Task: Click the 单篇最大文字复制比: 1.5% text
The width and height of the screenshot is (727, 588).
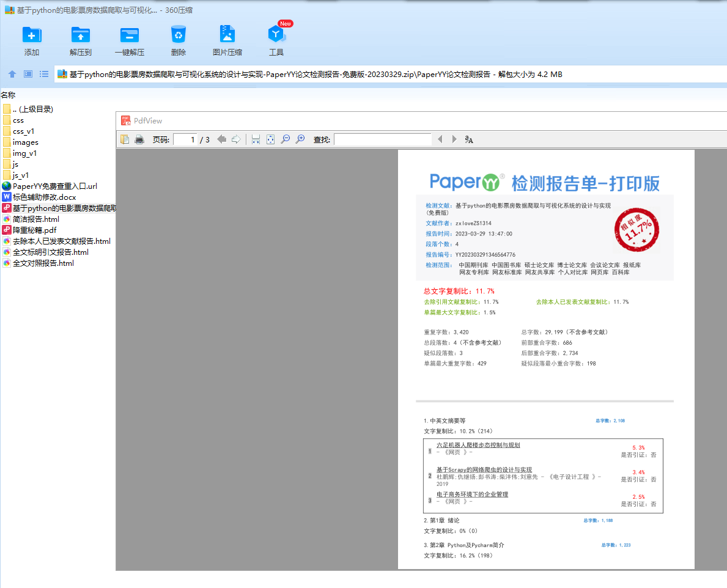Action: (x=459, y=312)
